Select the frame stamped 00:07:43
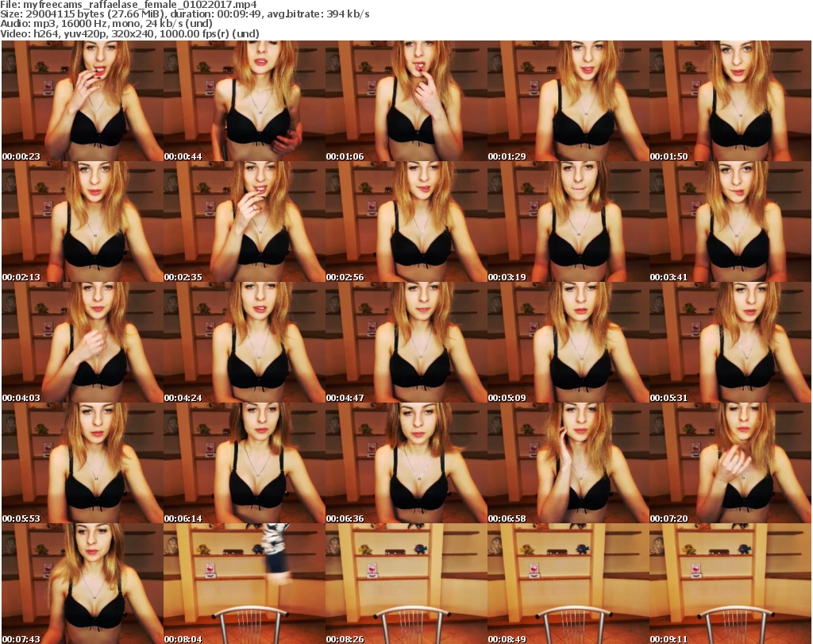The width and height of the screenshot is (813, 644). pos(83,584)
